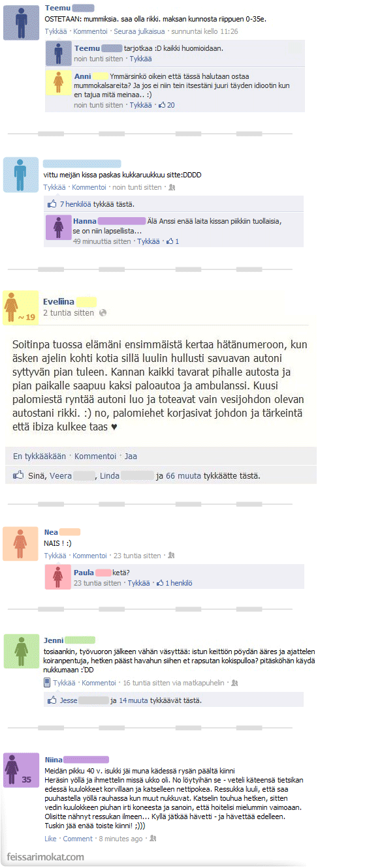The image size is (367, 868).
Task: Click 'Seuraa julkaisua' on Teemu's post
Action: point(140,31)
